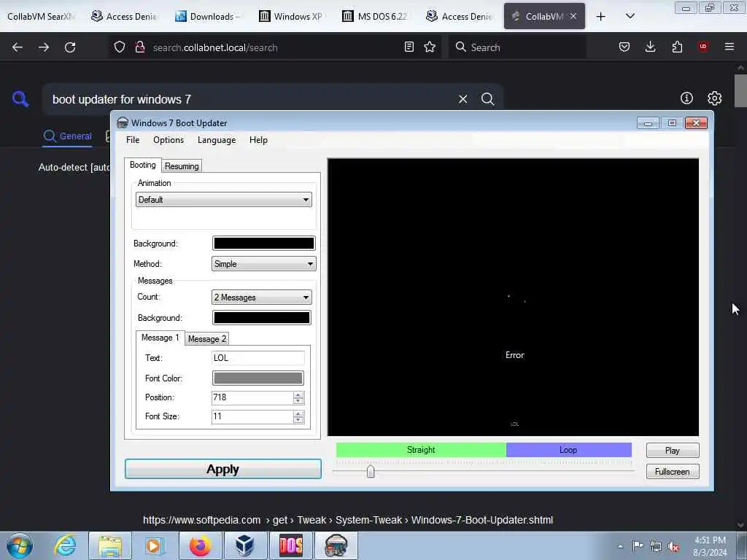Click the uBlock Origin extension icon
747x560 pixels.
(703, 47)
